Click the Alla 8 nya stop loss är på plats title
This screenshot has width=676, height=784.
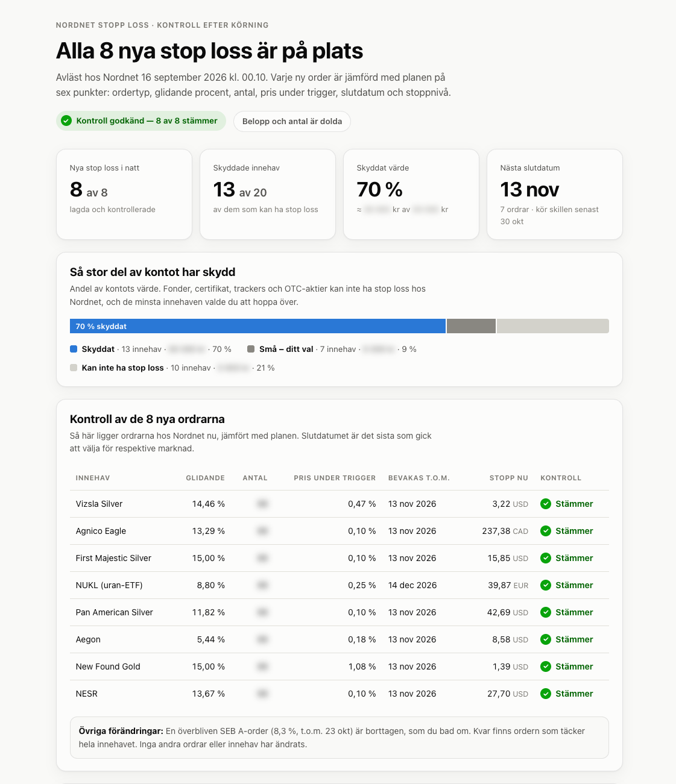(209, 51)
